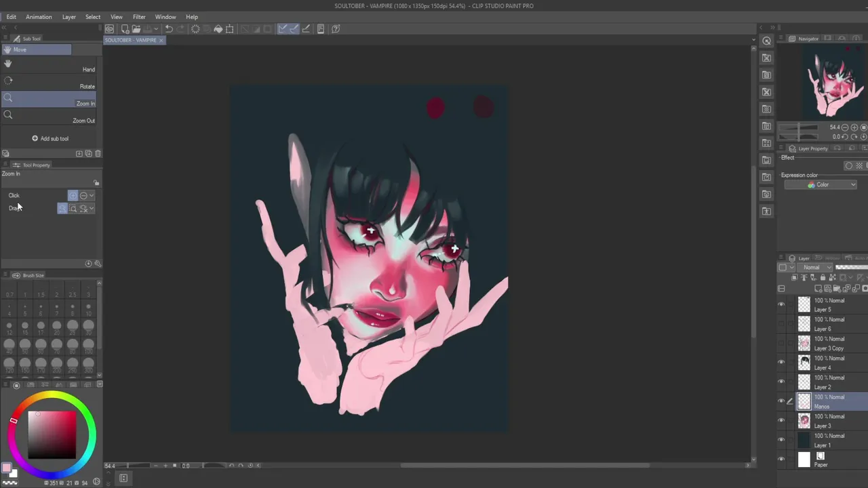Click the smartphone connect icon in toolbar

[x=321, y=29]
